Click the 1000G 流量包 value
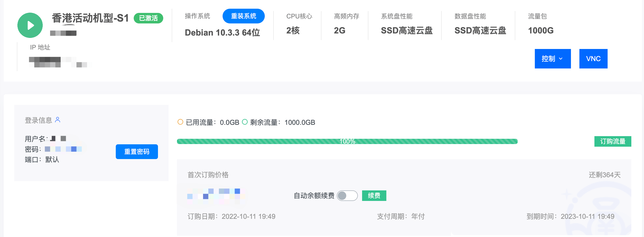This screenshot has width=644, height=237. click(540, 31)
